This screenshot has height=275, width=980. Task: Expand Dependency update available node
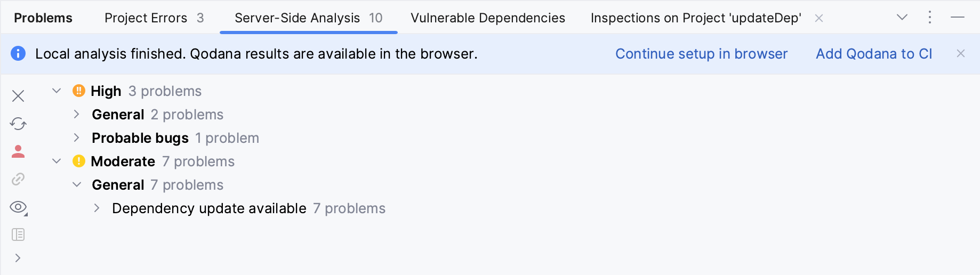click(97, 208)
